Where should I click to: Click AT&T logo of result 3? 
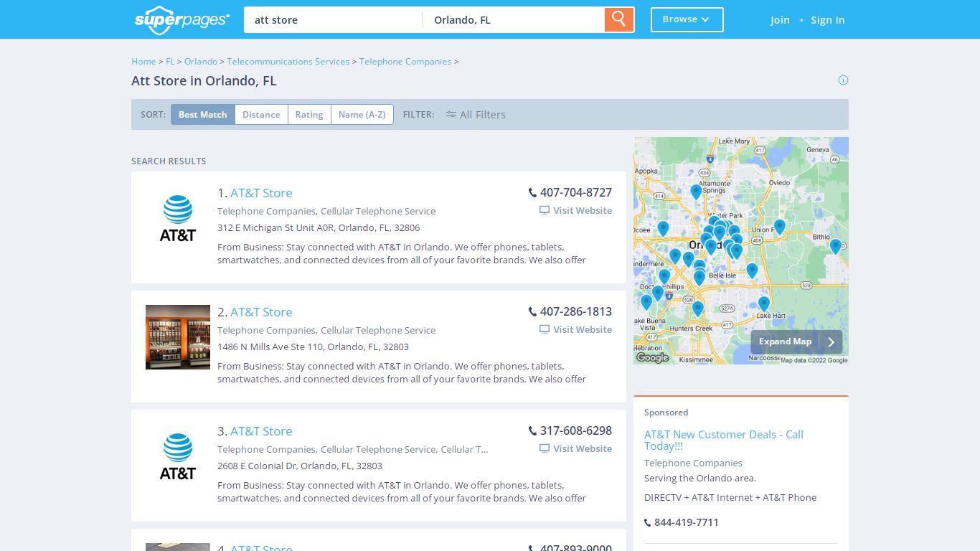pyautogui.click(x=178, y=456)
